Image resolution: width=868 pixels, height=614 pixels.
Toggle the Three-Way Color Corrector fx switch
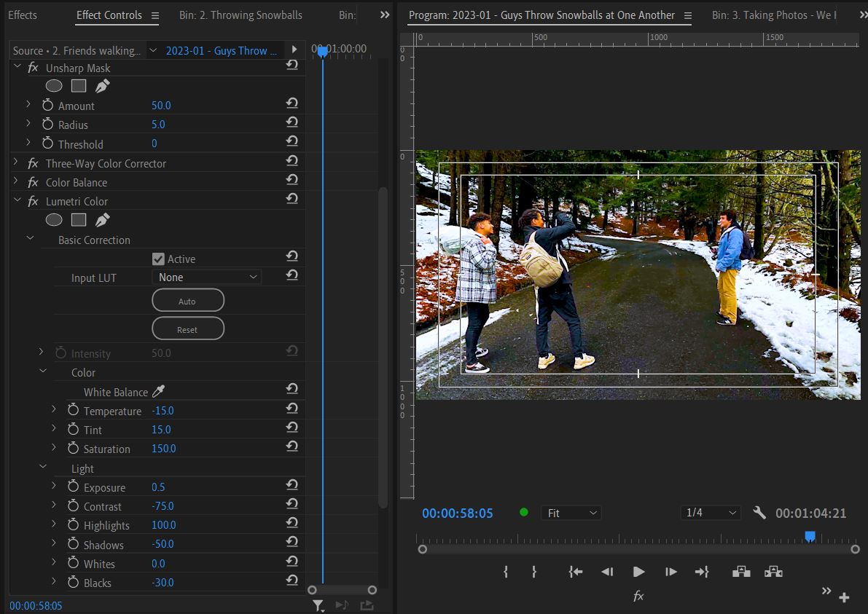pyautogui.click(x=34, y=163)
